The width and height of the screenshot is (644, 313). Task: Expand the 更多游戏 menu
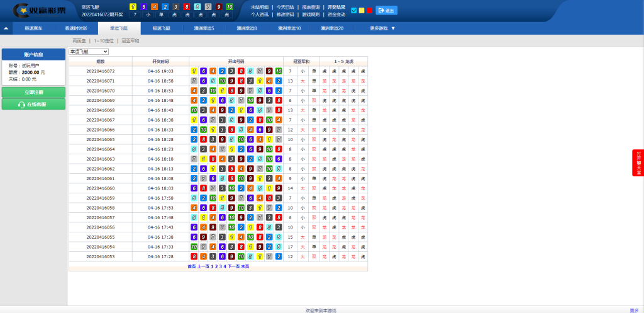coord(382,28)
